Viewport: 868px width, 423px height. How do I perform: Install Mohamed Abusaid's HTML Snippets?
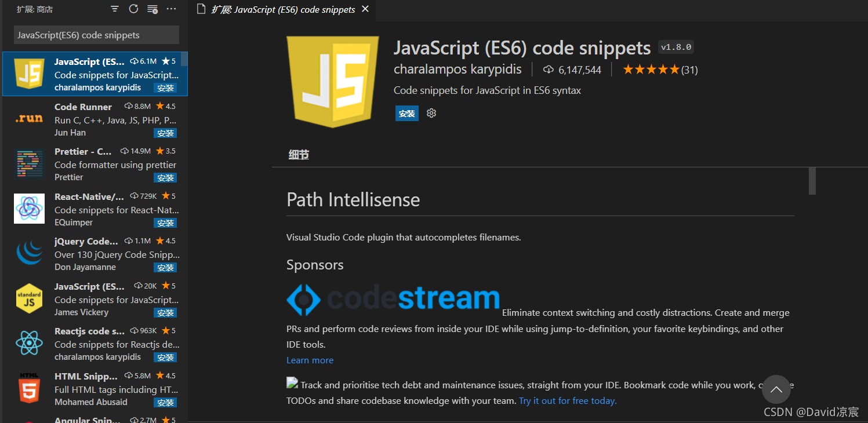click(x=165, y=403)
